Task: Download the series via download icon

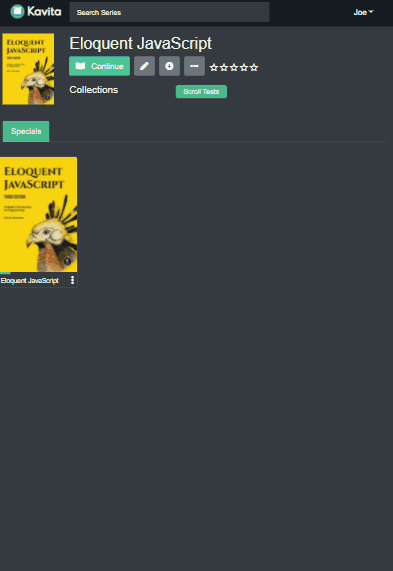Action: point(169,66)
